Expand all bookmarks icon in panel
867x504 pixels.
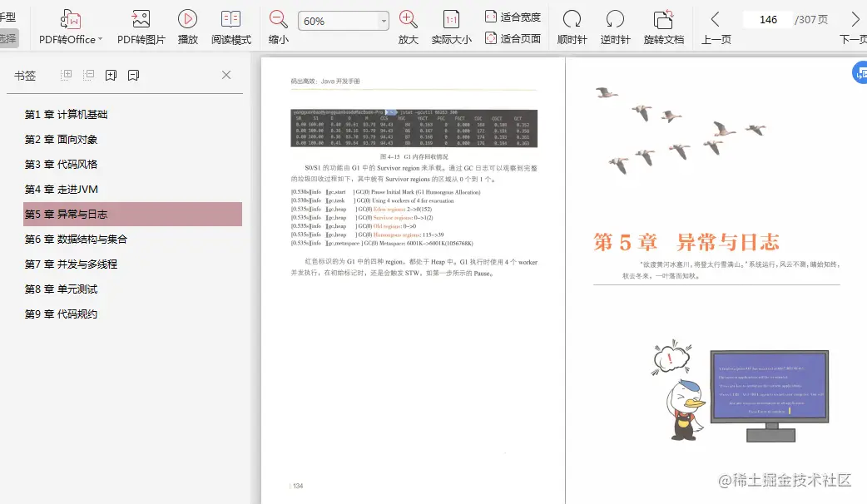pyautogui.click(x=66, y=75)
